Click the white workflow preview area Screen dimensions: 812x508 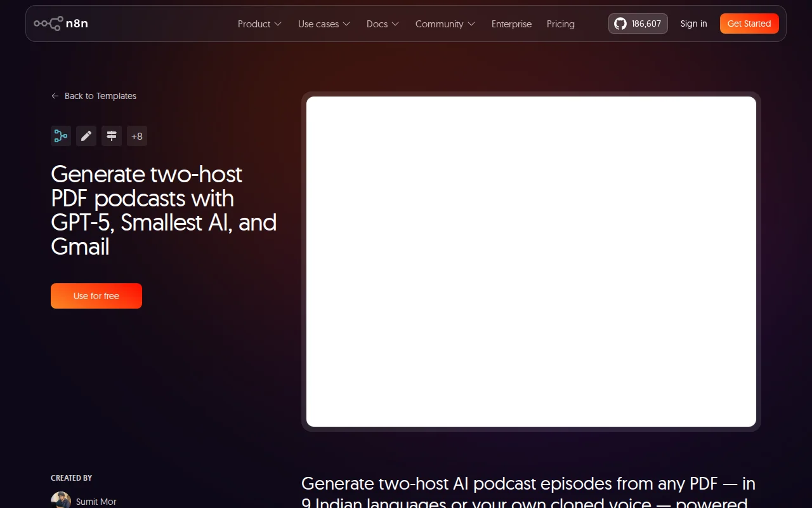click(531, 262)
